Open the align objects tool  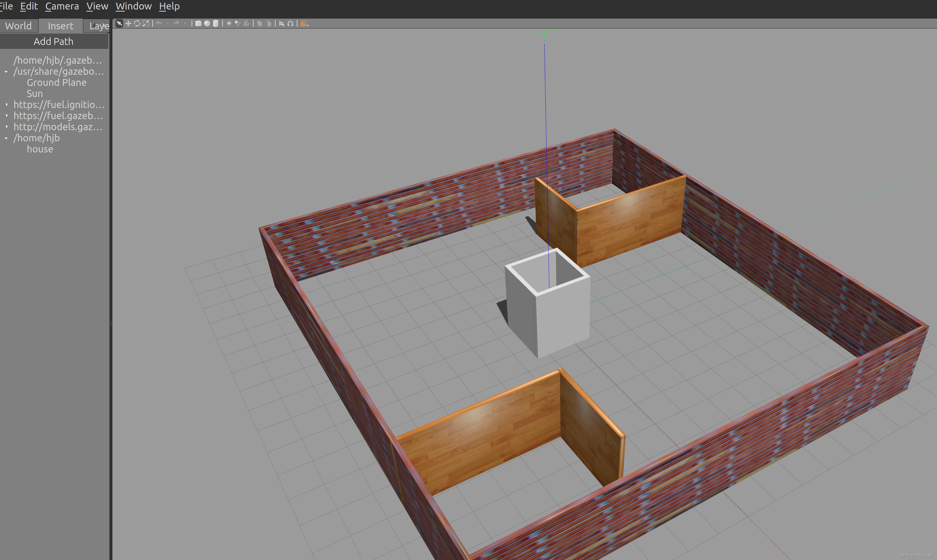point(281,24)
